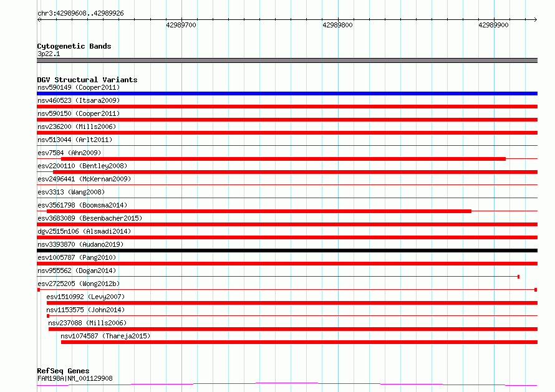This screenshot has width=555, height=392.
Task: Click the ruler's right arrowhead
Action: pos(536,20)
